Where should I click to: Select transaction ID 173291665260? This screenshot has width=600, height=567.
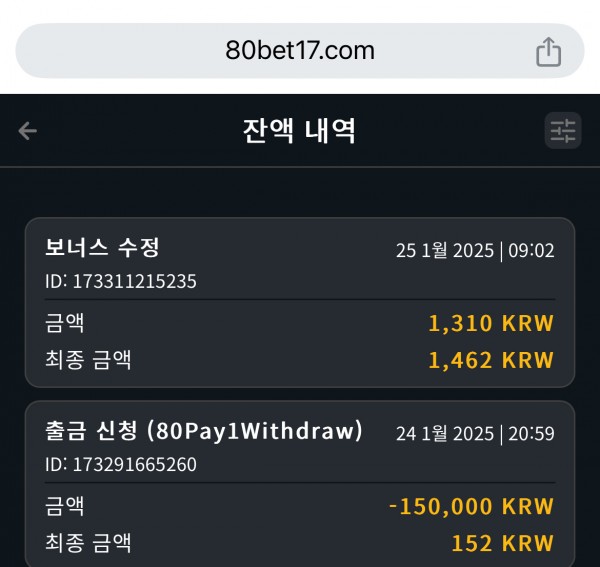(x=121, y=464)
